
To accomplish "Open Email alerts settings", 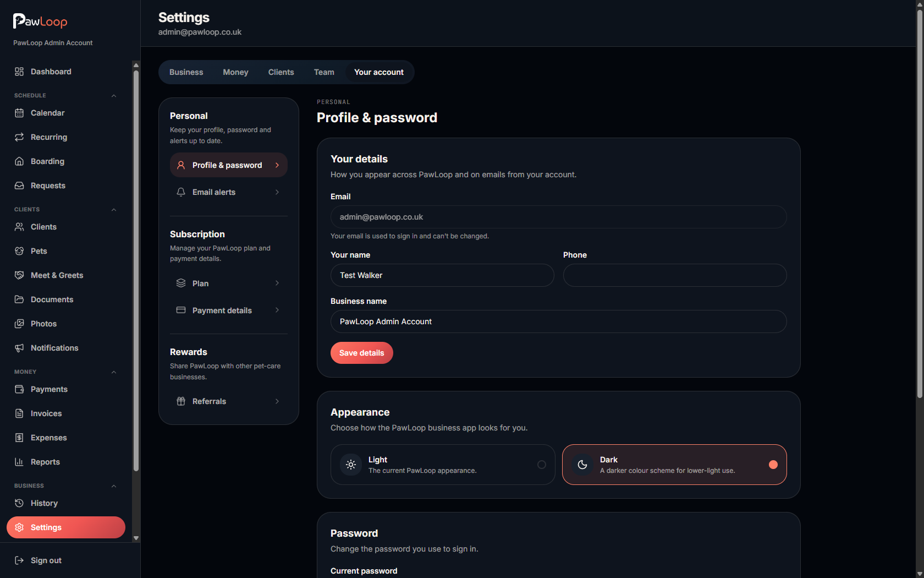I will point(229,192).
